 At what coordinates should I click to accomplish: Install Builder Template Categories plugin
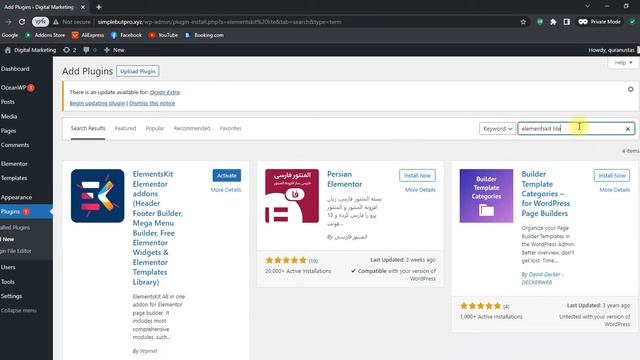(612, 176)
